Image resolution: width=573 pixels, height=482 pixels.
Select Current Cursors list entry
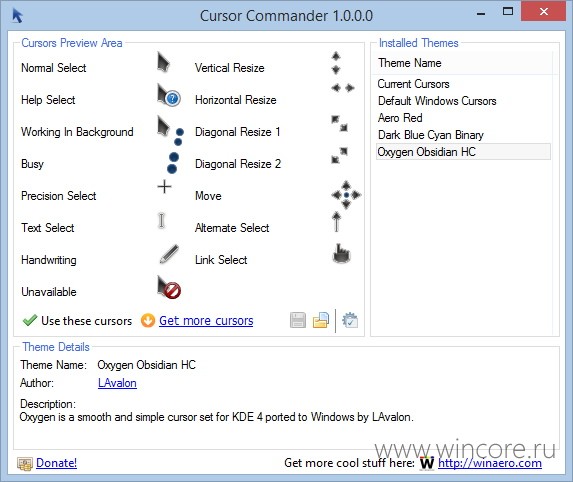[413, 84]
